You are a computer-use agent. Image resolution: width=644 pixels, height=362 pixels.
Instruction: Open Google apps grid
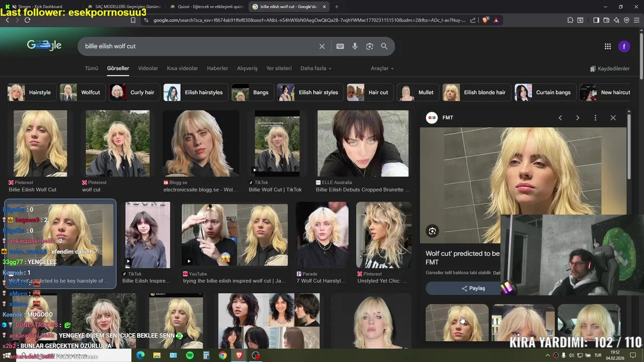pyautogui.click(x=608, y=46)
